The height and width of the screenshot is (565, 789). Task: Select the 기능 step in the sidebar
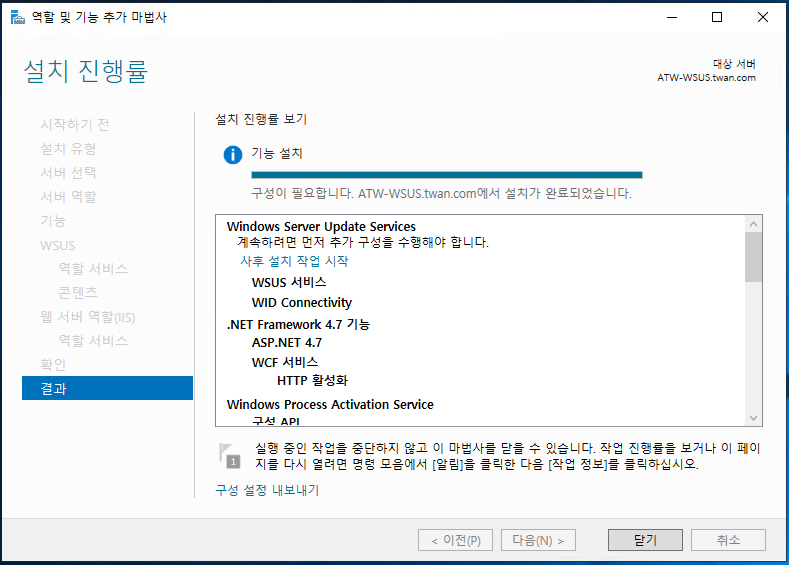53,221
